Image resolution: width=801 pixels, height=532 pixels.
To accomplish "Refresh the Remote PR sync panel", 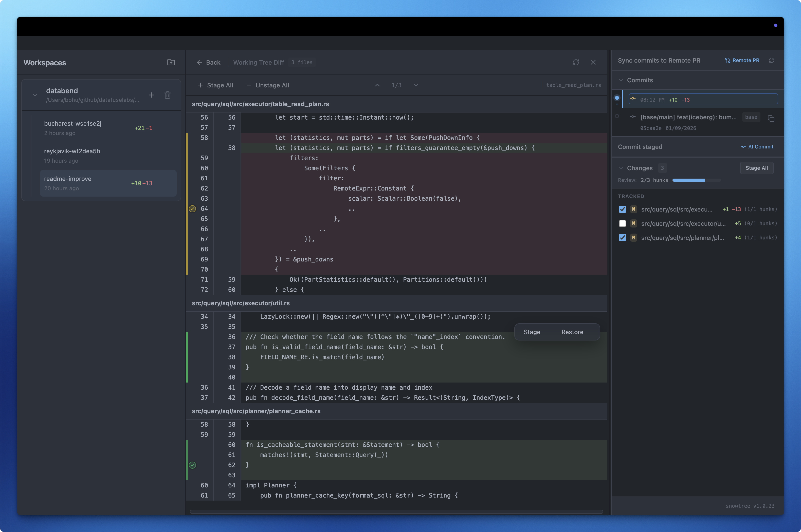I will click(x=772, y=60).
